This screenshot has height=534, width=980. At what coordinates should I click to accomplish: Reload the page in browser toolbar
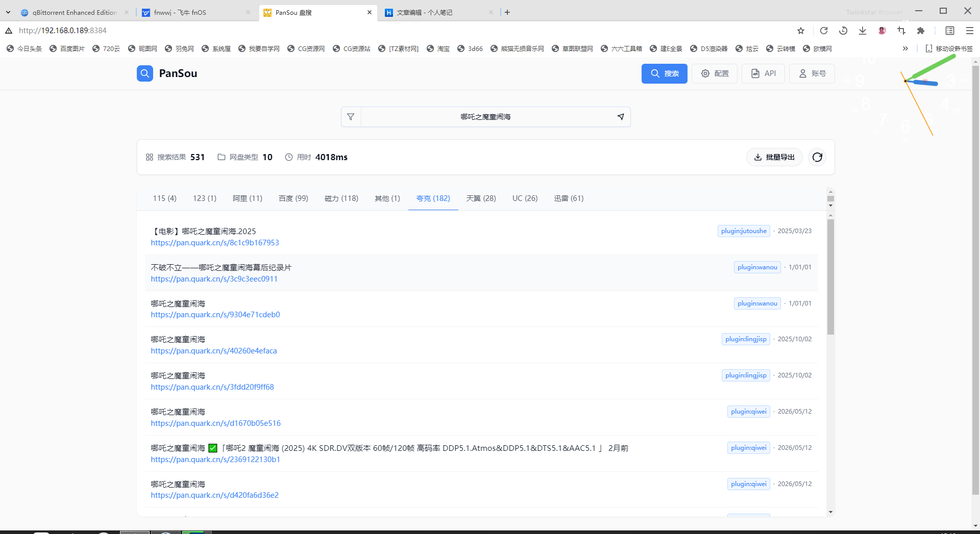pyautogui.click(x=824, y=31)
